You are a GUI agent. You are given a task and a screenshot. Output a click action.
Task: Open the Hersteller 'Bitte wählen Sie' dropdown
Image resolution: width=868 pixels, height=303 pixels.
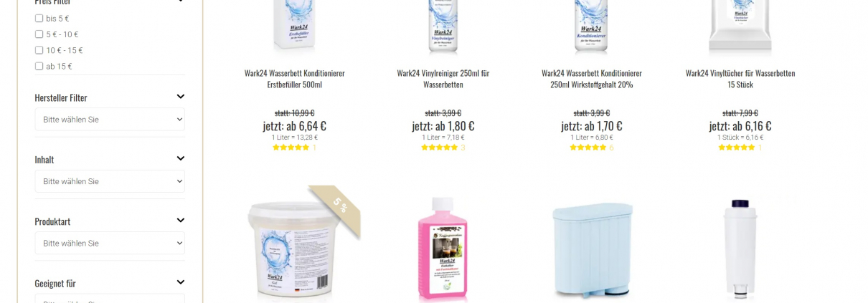click(110, 120)
